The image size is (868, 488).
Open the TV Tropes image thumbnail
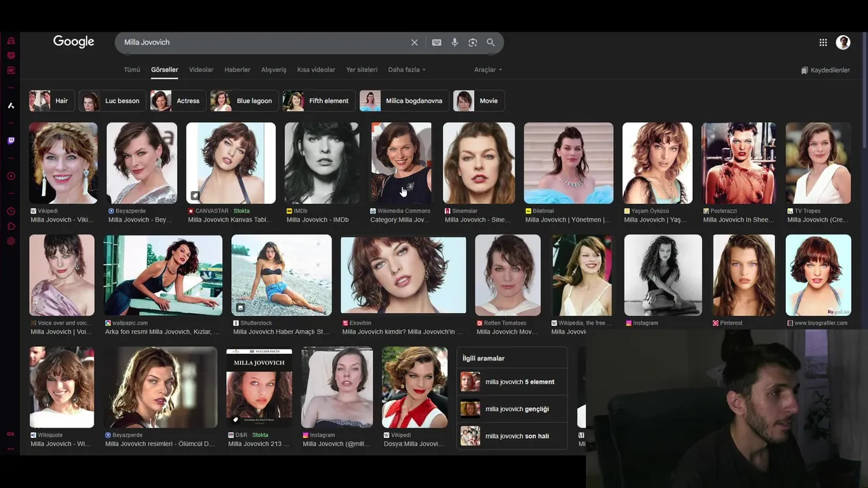818,163
